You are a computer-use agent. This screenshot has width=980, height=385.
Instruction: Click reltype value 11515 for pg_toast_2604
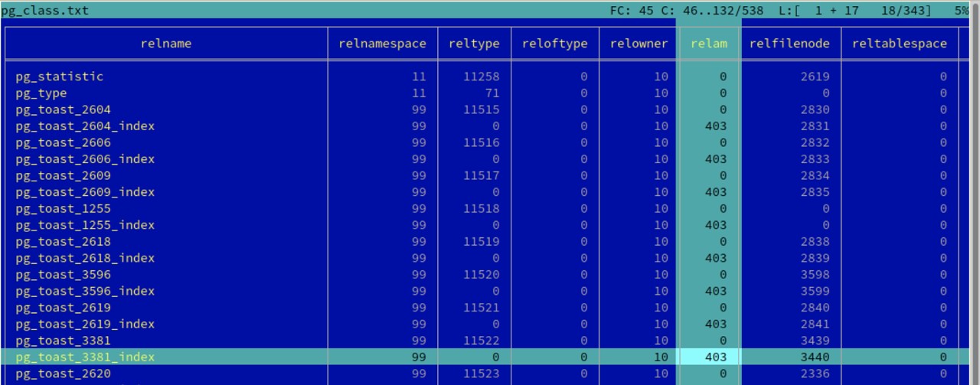click(x=482, y=109)
